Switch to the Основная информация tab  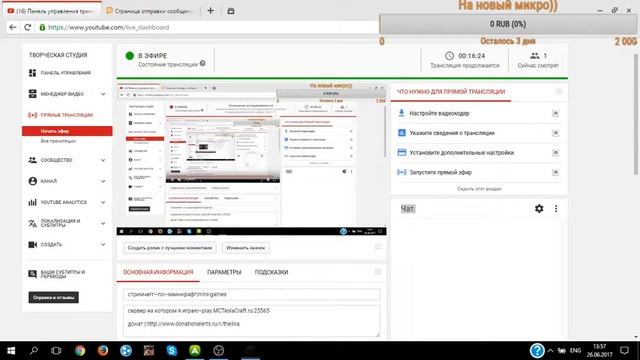158,272
